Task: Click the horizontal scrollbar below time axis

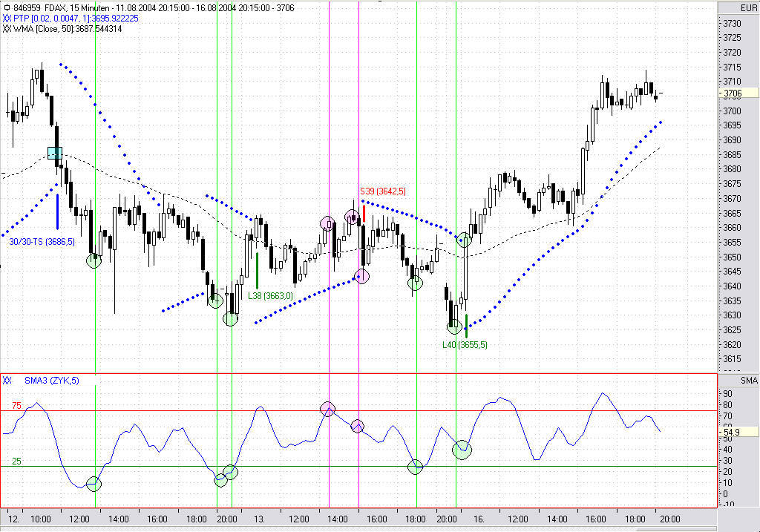Action: pyautogui.click(x=358, y=528)
